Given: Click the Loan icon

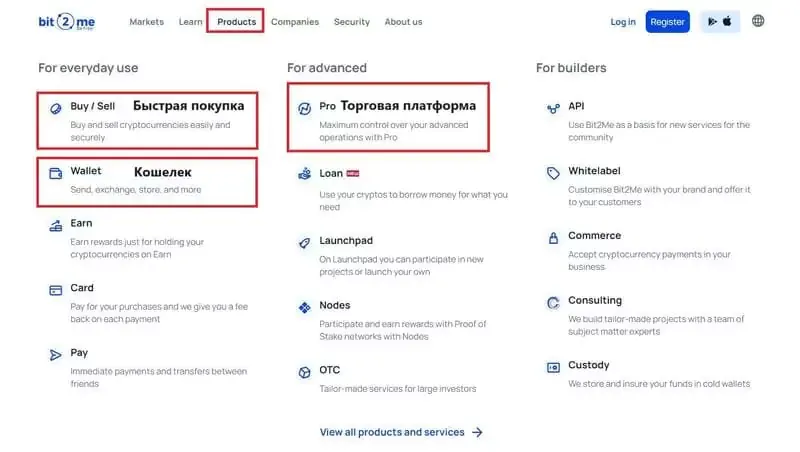Looking at the screenshot, I should pos(305,173).
